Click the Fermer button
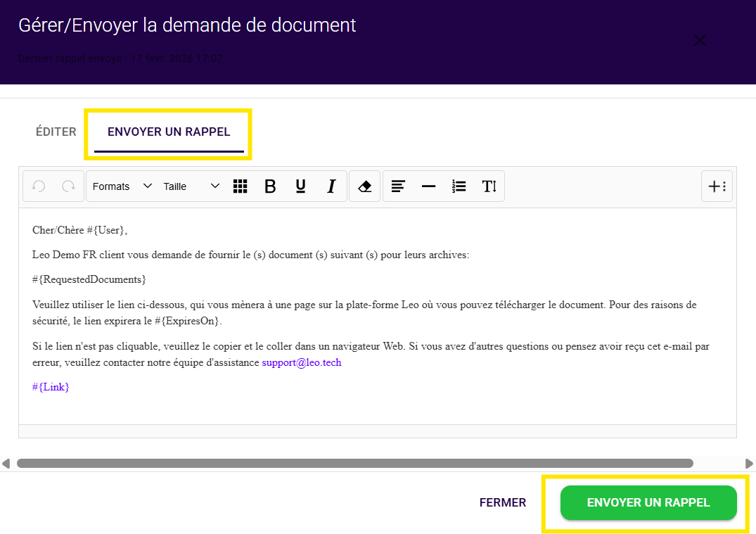This screenshot has width=756, height=534. [x=502, y=502]
